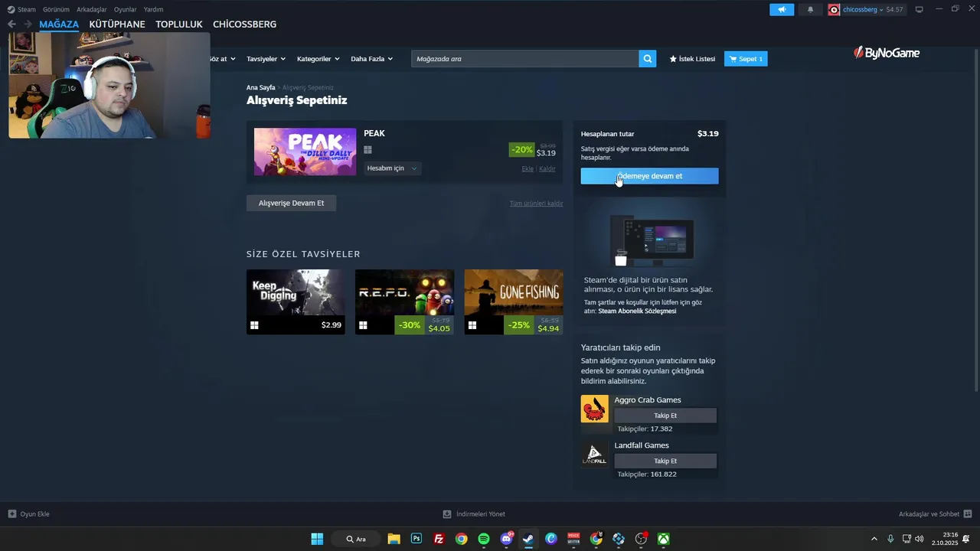Click the PEAK title in the cart
Image resolution: width=980 pixels, height=551 pixels.
click(374, 133)
